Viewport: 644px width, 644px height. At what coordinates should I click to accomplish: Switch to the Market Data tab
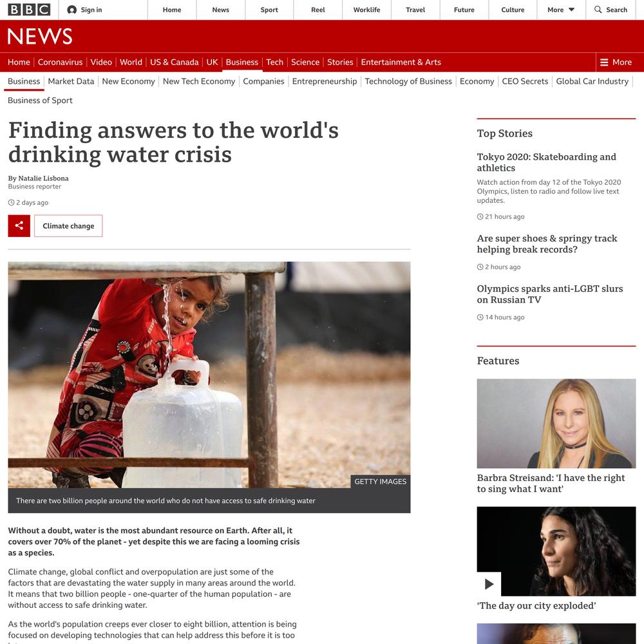71,81
